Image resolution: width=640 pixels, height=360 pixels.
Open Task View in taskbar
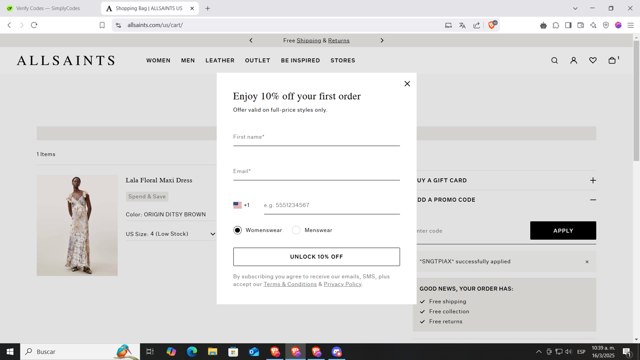[150, 351]
